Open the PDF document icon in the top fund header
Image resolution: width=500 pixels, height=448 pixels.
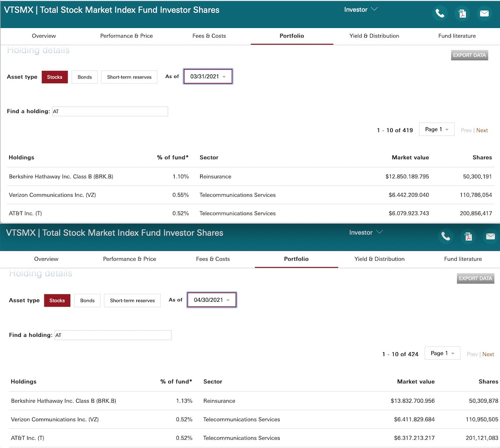pyautogui.click(x=462, y=14)
